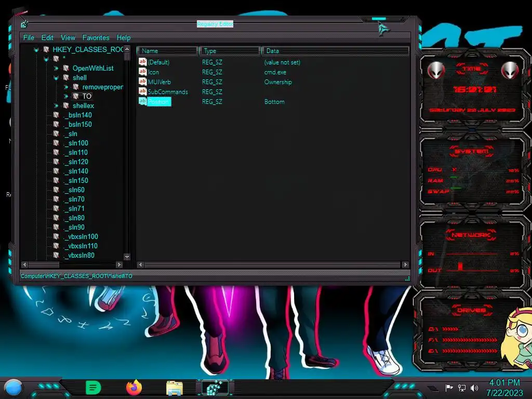The width and height of the screenshot is (532, 399).
Task: Open the green notes app on taskbar
Action: [x=94, y=388]
